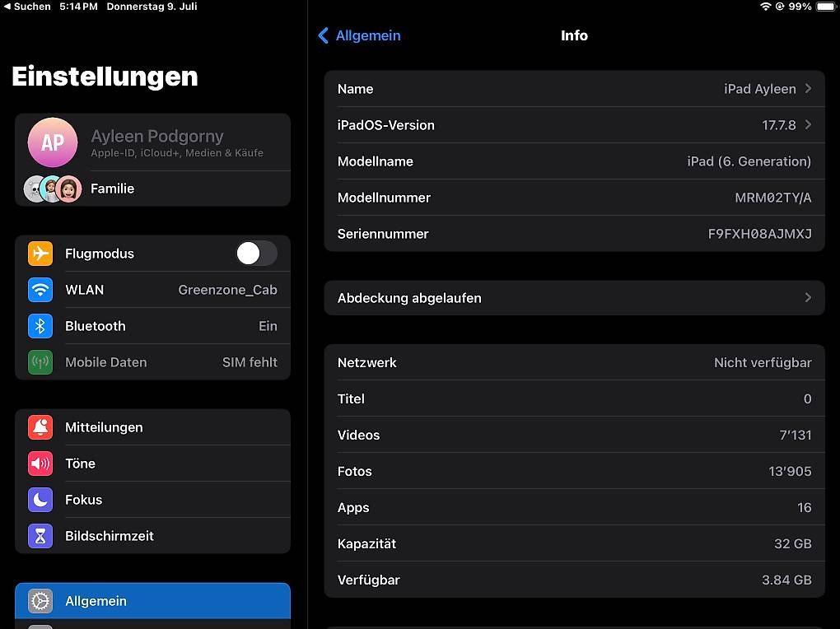Tap the Seriennummer label
This screenshot has width=840, height=629.
(383, 234)
